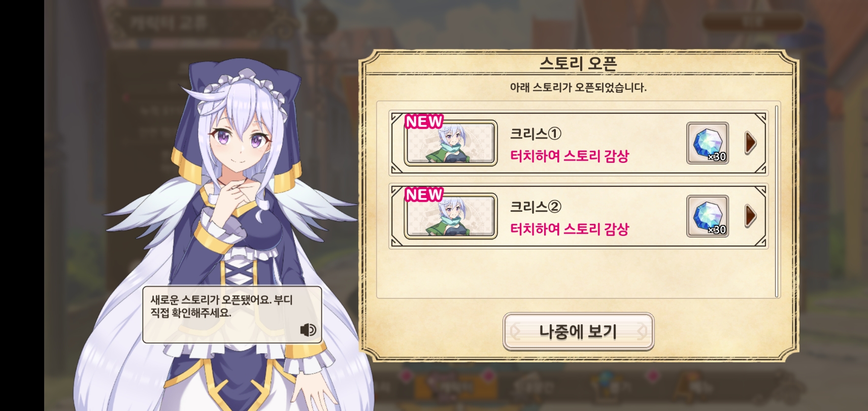Tap the NEW badge on 크리스② story
The image size is (868, 411).
[x=424, y=194]
